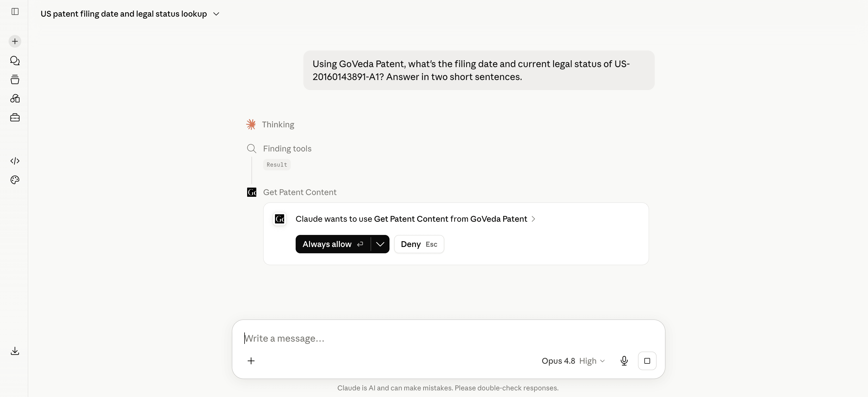
Task: Toggle the sidebar panel icon
Action: 15,11
